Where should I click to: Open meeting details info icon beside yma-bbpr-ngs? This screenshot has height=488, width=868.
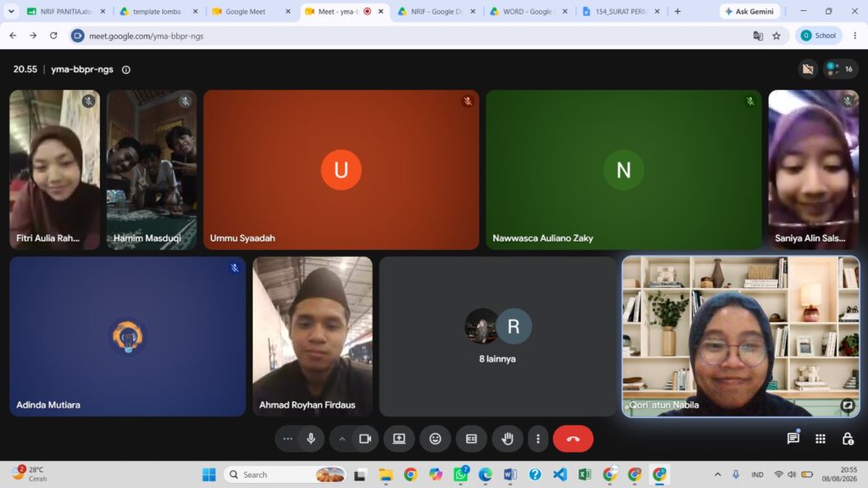tap(126, 69)
